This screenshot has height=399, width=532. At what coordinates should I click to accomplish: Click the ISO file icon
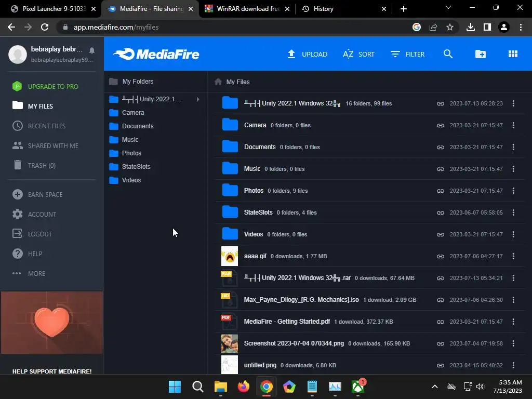point(230,300)
